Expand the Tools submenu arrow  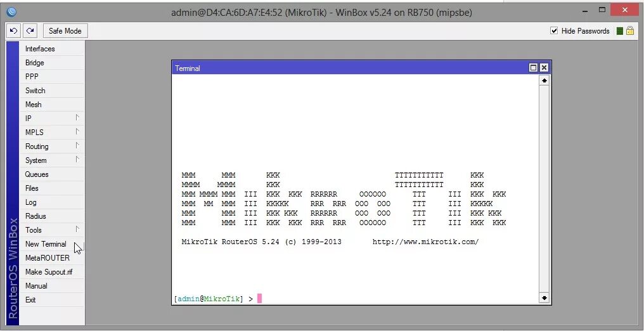pyautogui.click(x=77, y=229)
